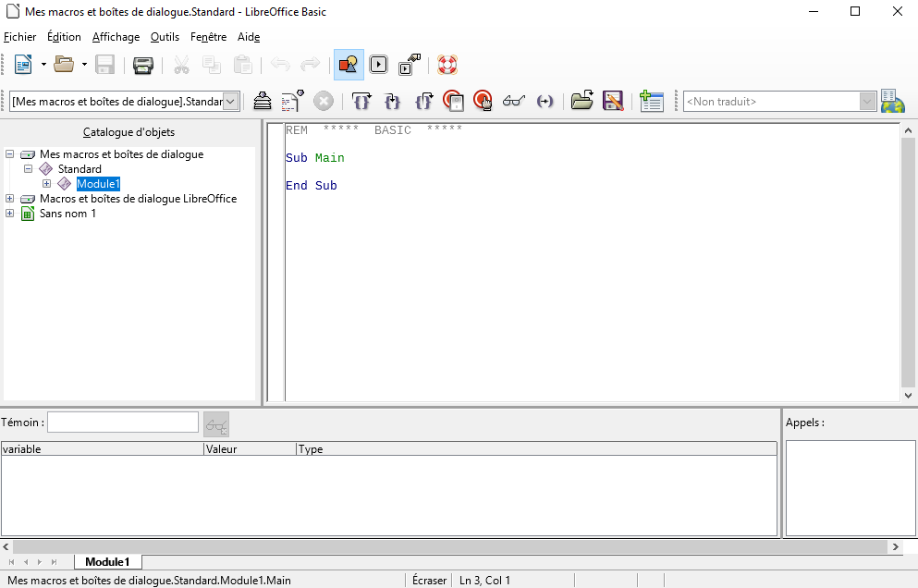Select the Module1 tab at the bottom

click(107, 562)
